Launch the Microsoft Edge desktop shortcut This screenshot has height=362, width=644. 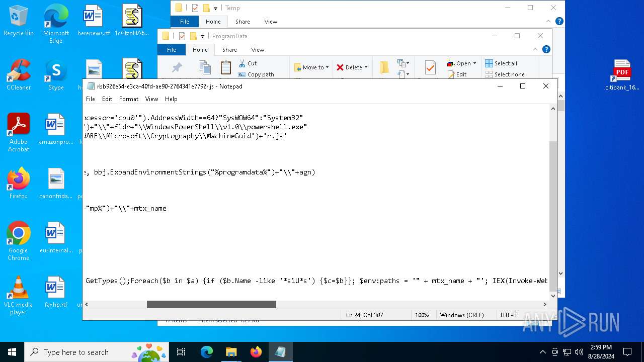tap(56, 24)
